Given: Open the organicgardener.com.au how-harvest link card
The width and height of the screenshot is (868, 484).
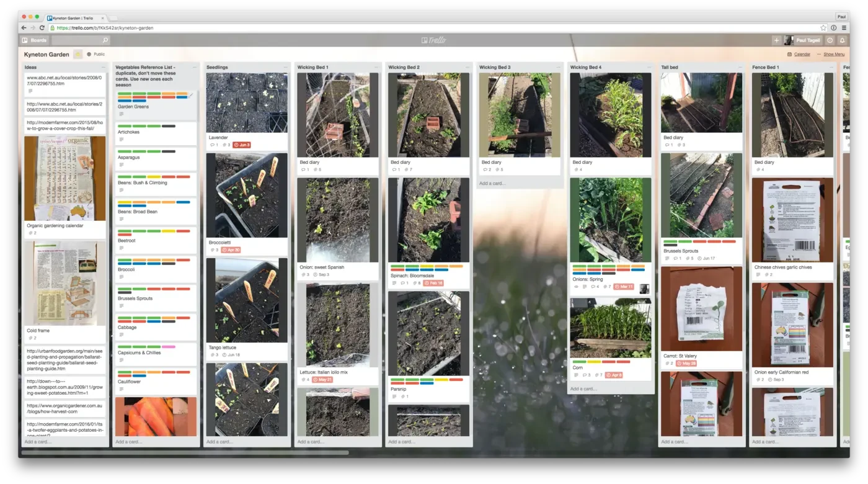Looking at the screenshot, I should [x=64, y=408].
